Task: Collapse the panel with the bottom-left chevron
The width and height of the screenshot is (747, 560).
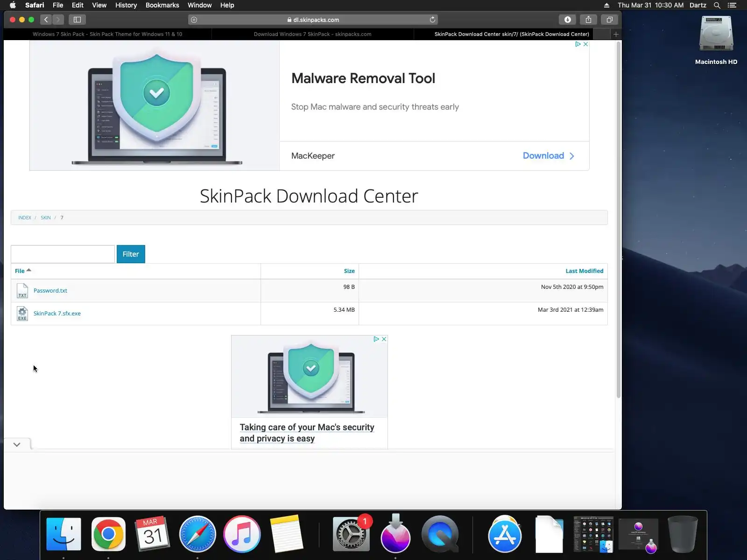Action: coord(17,444)
